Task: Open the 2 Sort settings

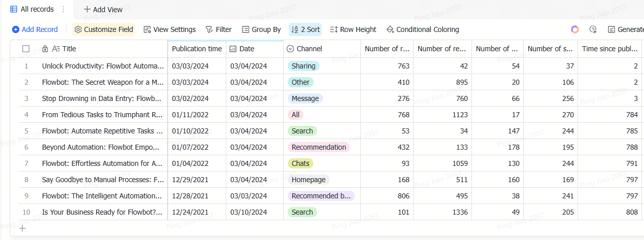Action: tap(305, 29)
